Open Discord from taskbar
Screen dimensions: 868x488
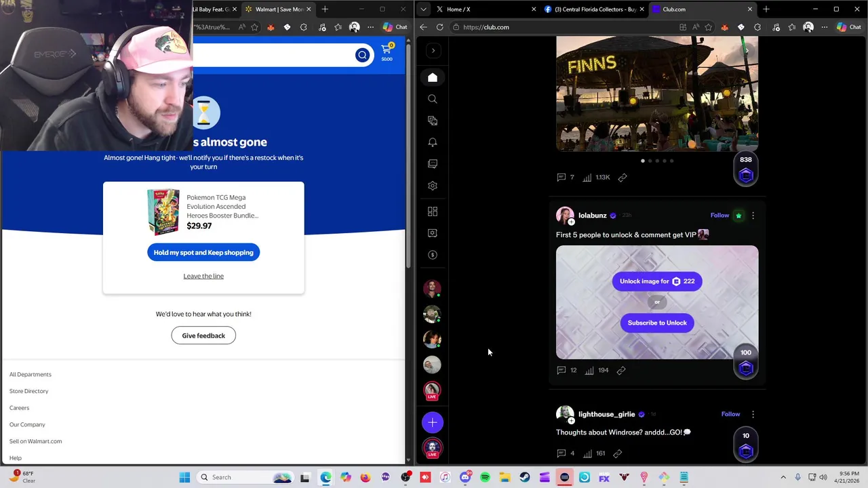[x=465, y=477]
